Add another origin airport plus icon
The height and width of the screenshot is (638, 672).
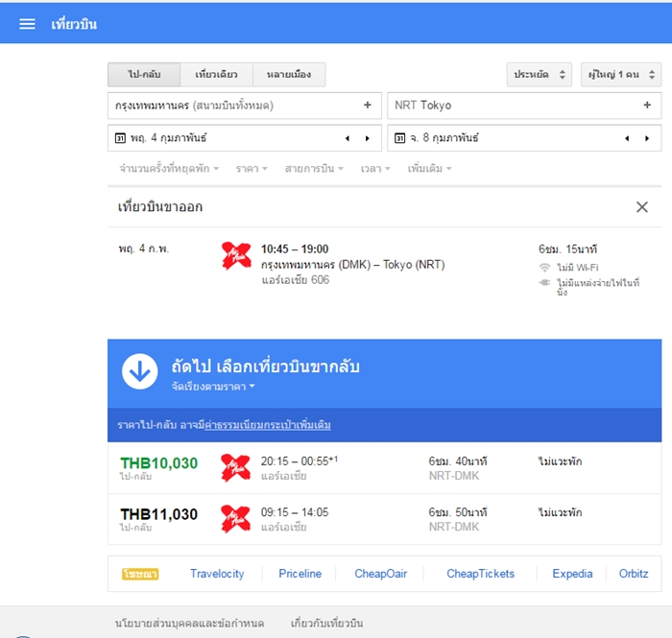coord(368,105)
